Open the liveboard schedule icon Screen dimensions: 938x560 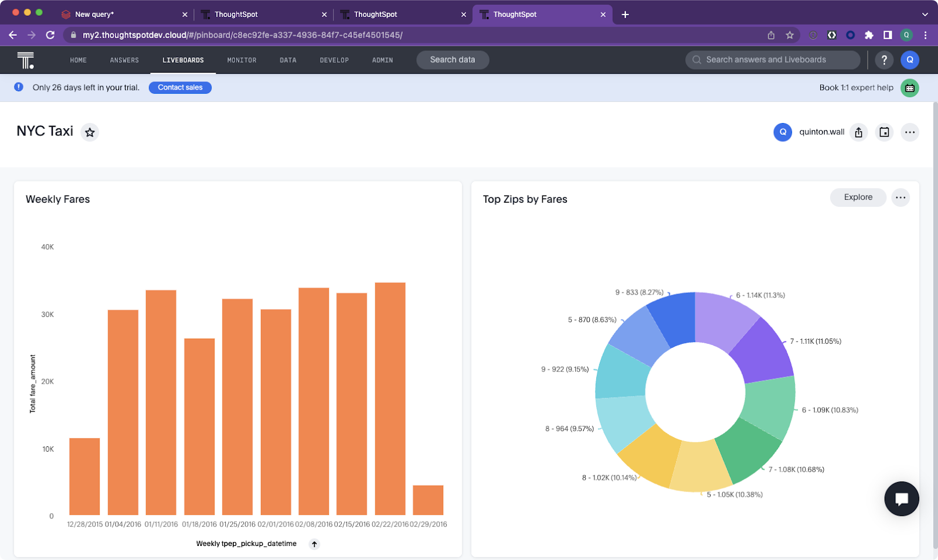coord(884,132)
